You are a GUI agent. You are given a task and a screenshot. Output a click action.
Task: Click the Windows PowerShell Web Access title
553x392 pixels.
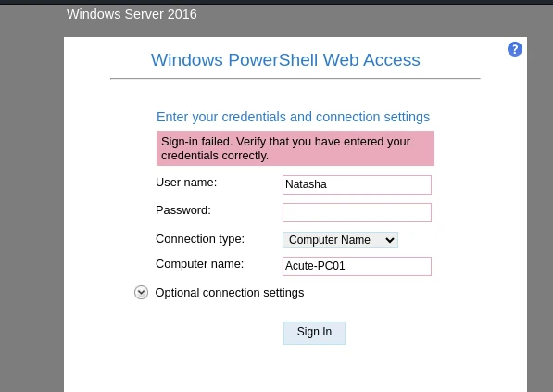[285, 60]
